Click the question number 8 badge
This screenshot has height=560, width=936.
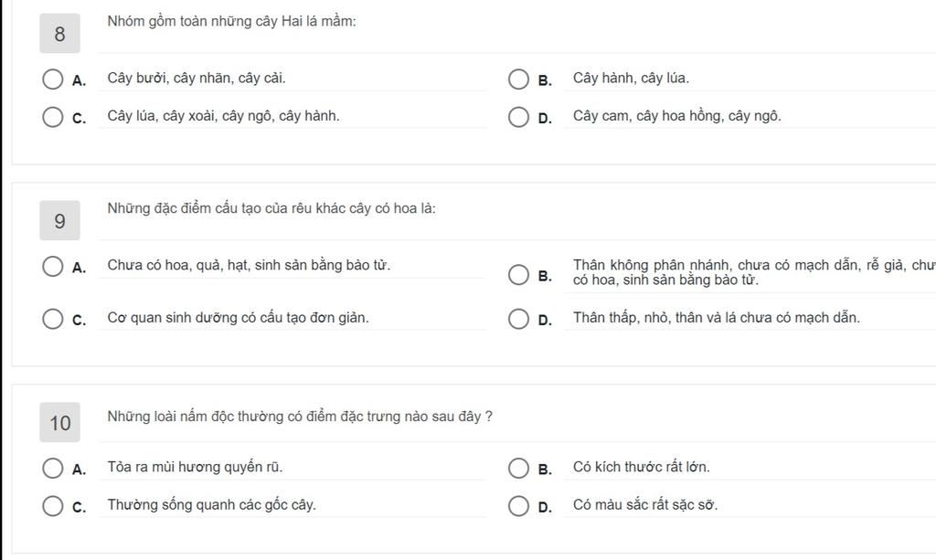click(60, 35)
